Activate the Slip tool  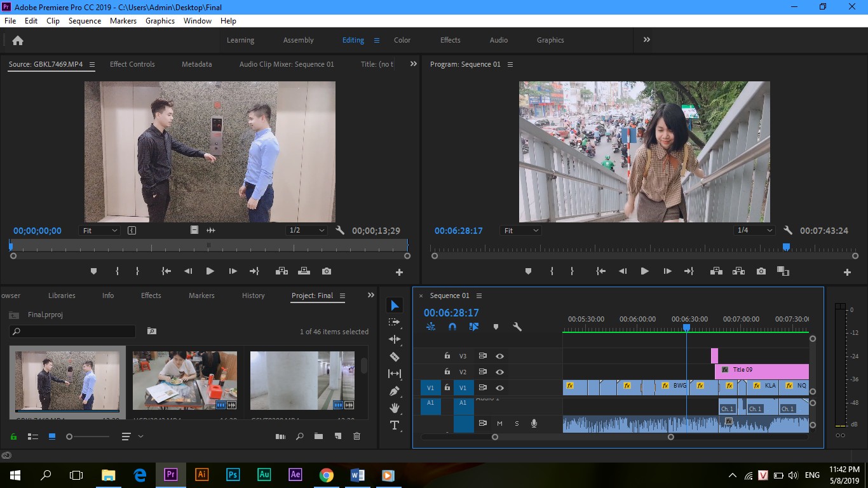point(395,374)
